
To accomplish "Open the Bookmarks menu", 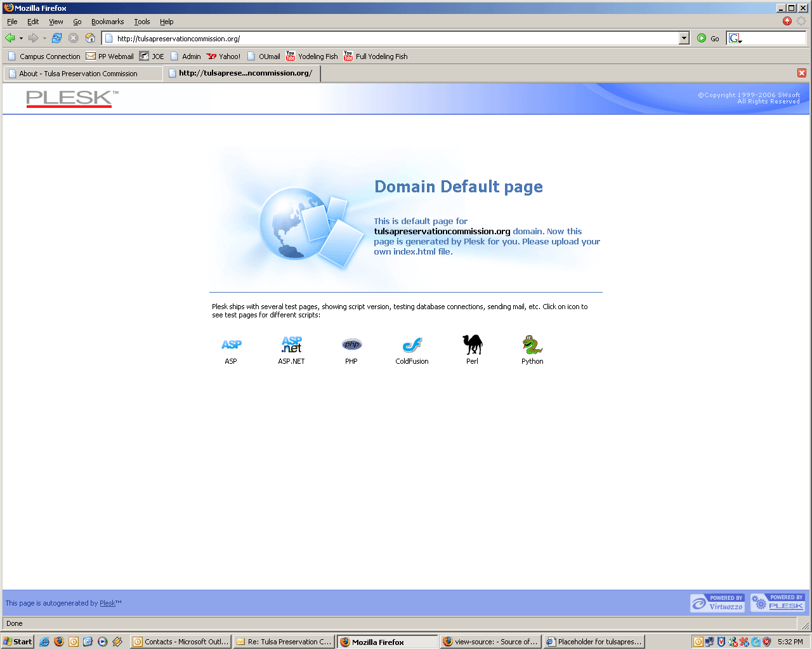I will click(107, 22).
